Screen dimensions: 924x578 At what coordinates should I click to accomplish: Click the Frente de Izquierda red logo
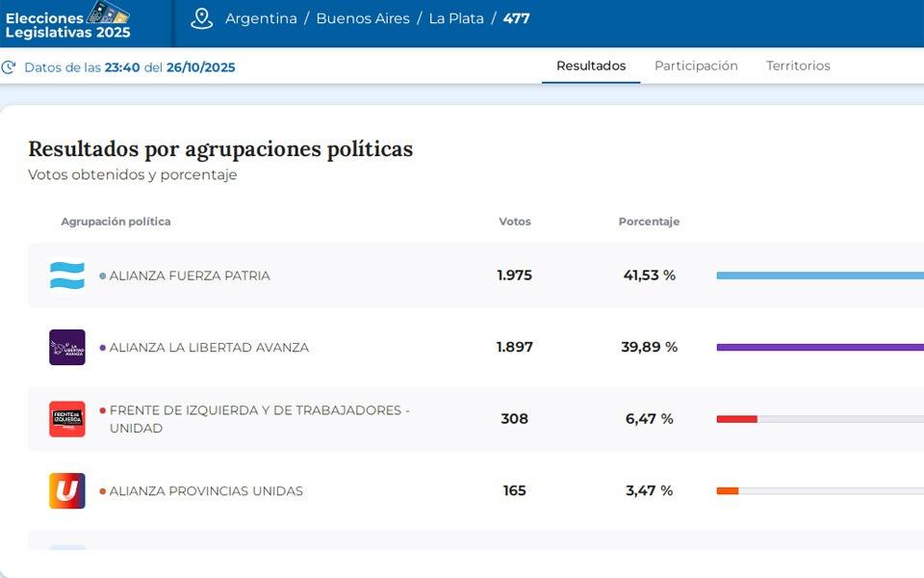[x=67, y=419]
